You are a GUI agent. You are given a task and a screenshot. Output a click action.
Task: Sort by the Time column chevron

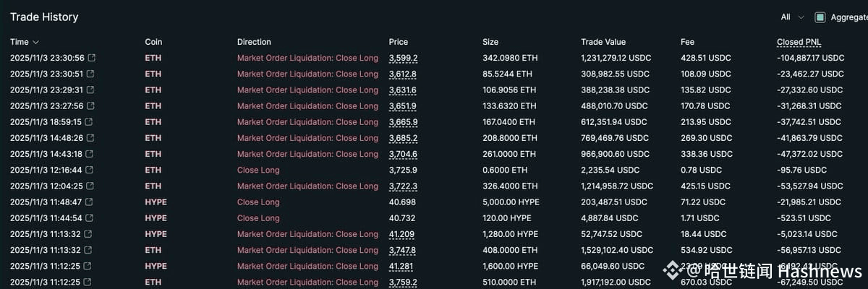(36, 43)
